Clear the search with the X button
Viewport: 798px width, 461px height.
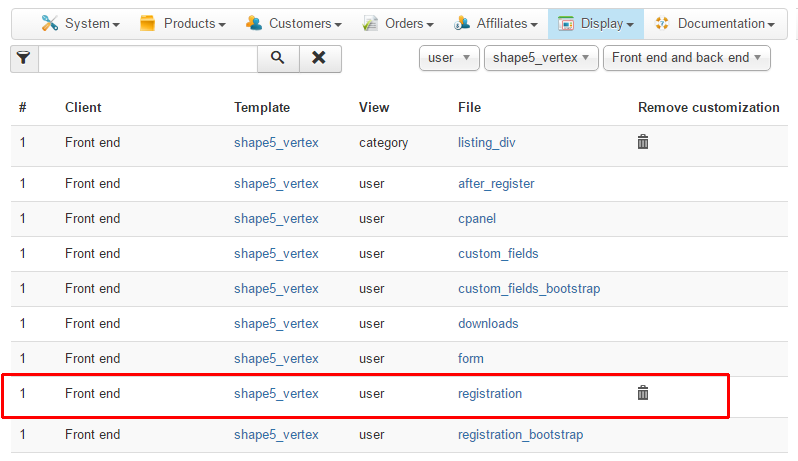pyautogui.click(x=320, y=59)
